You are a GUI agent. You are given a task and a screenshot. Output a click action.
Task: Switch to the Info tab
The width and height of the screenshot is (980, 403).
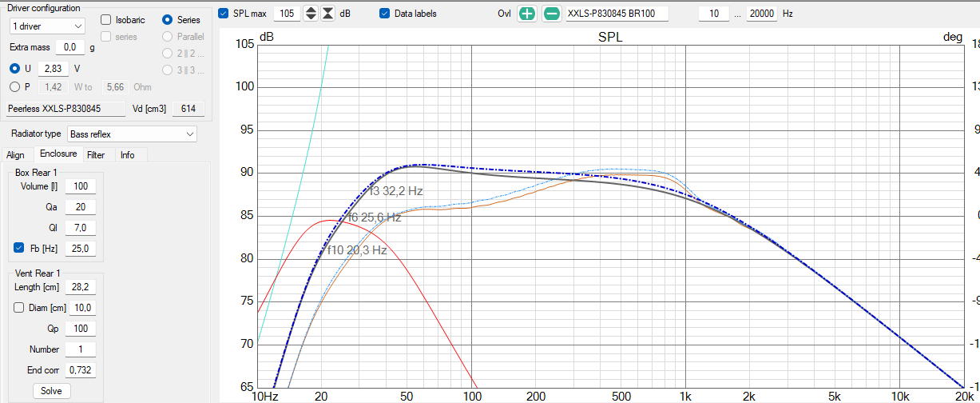(x=128, y=155)
